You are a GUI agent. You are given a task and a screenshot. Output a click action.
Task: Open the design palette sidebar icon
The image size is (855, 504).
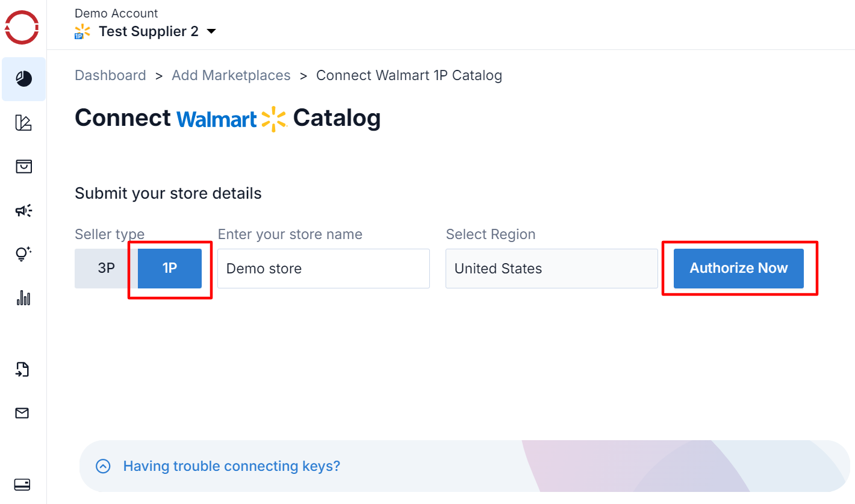pos(23,123)
